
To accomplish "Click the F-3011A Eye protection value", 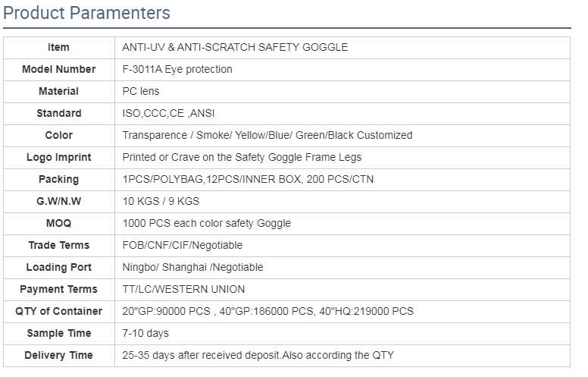I will pos(177,69).
